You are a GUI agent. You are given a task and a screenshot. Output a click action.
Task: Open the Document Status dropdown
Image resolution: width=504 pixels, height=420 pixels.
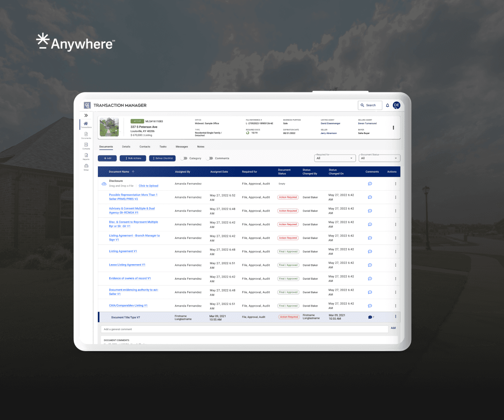pyautogui.click(x=379, y=158)
